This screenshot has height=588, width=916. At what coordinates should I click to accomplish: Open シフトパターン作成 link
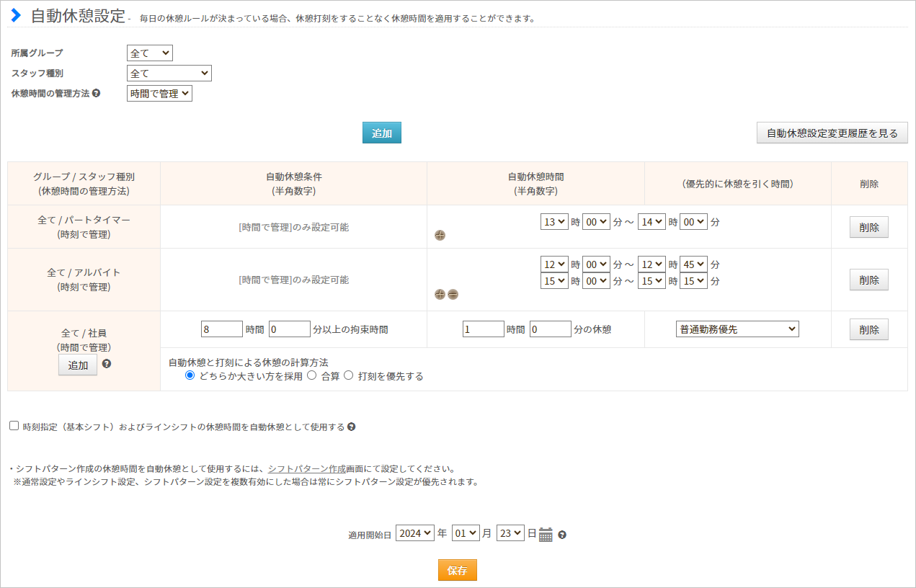[306, 468]
